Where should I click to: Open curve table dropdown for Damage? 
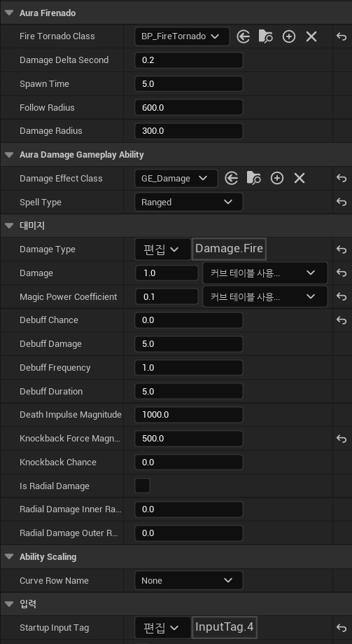[x=265, y=273]
